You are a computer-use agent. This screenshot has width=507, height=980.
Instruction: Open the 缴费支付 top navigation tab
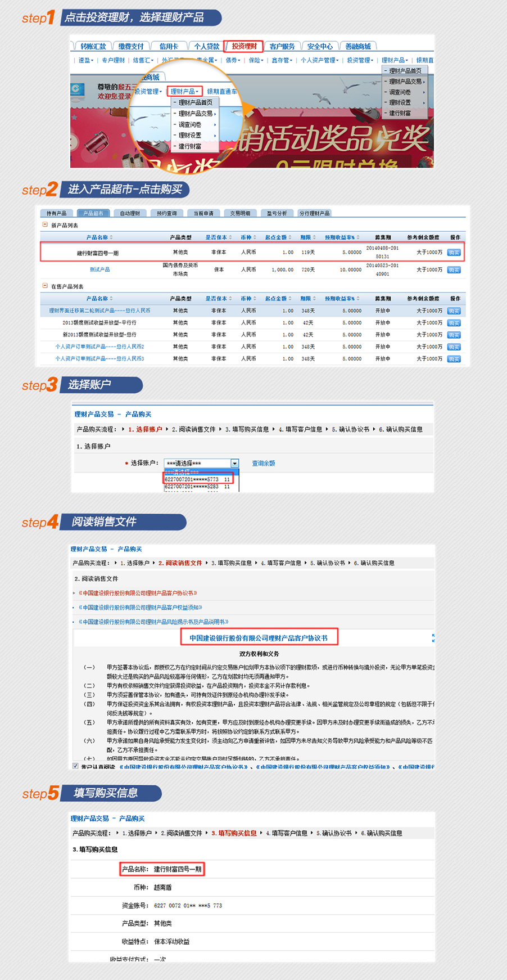coord(131,46)
